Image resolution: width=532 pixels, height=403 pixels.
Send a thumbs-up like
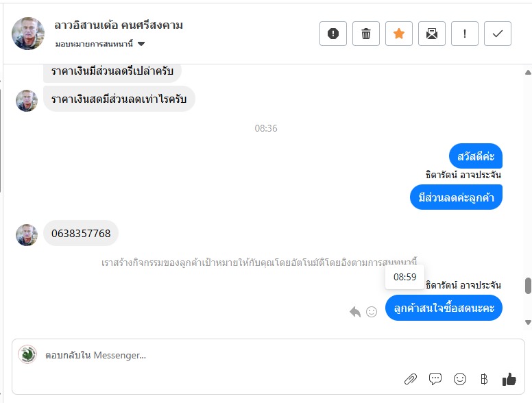pos(509,378)
